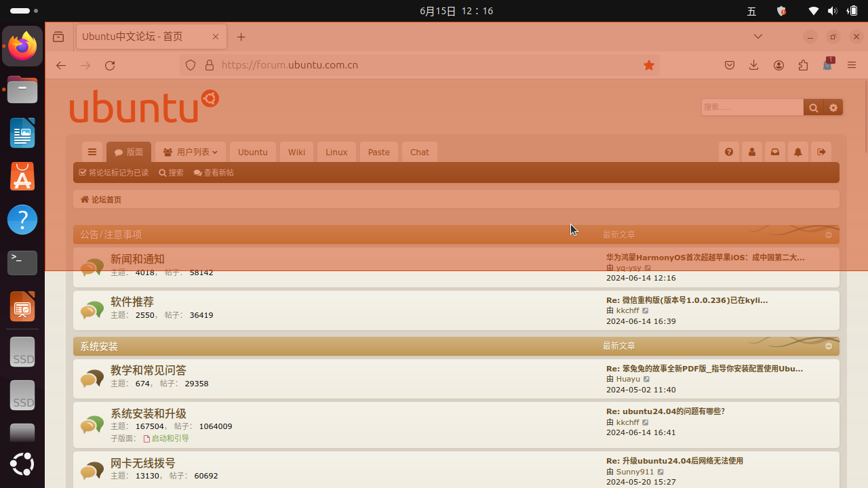Collapse the 系统安装 category
Screen dimensions: 868x488
(829, 346)
